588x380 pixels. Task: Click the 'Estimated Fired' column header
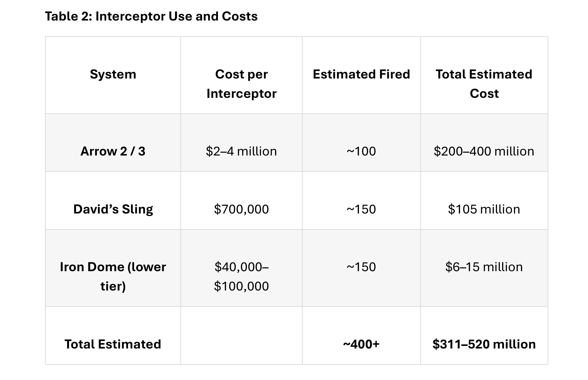coord(361,74)
